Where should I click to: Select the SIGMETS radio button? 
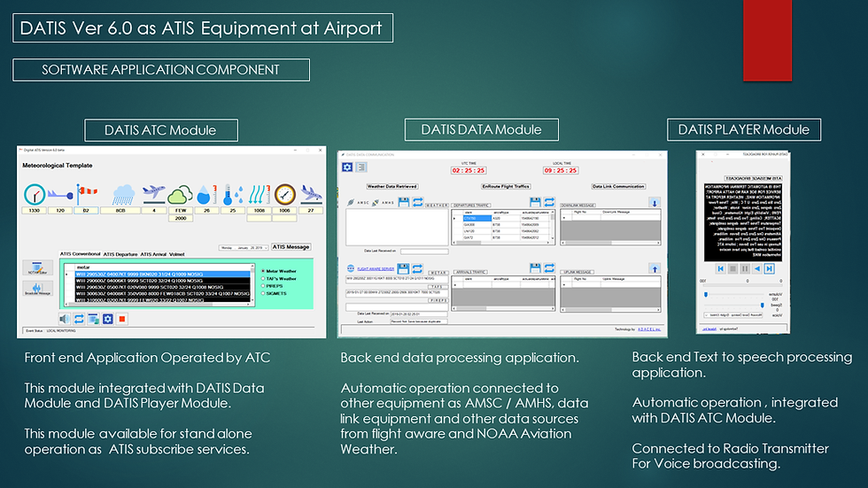point(263,293)
